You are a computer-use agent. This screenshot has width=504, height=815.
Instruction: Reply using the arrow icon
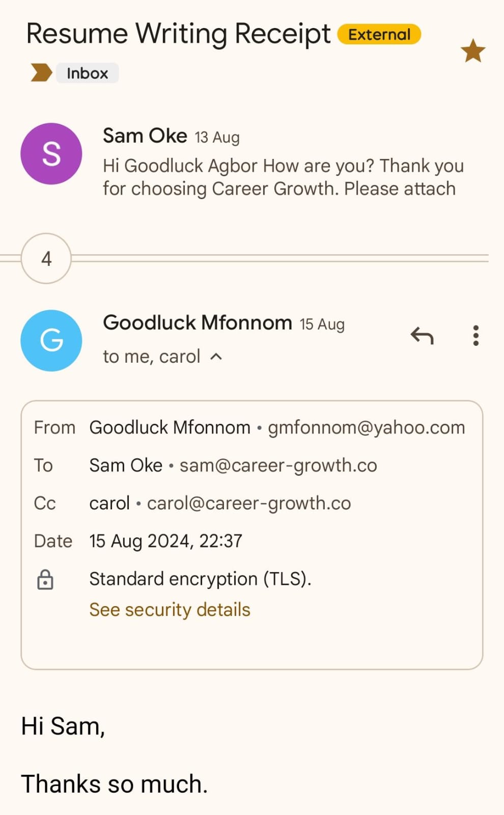(422, 336)
